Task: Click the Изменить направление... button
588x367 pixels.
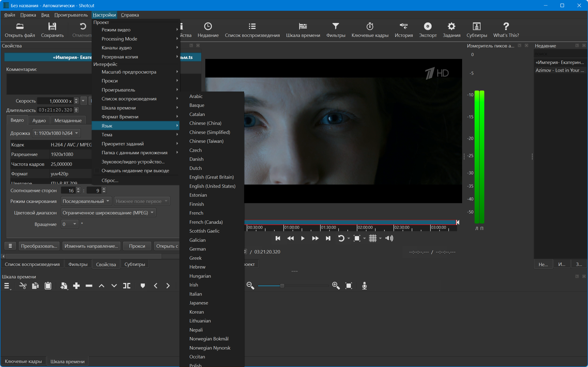Action: pyautogui.click(x=91, y=246)
